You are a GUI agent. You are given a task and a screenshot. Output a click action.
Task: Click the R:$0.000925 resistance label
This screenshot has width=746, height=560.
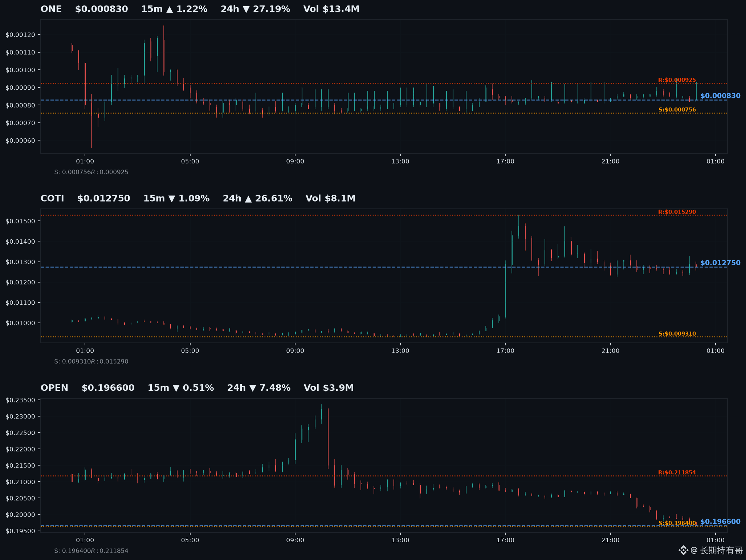tap(677, 80)
